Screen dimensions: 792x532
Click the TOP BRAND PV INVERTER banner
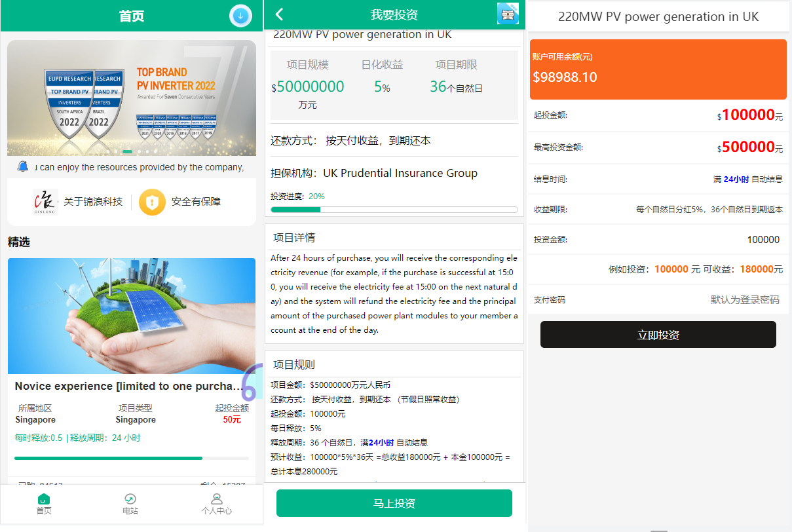tap(132, 98)
